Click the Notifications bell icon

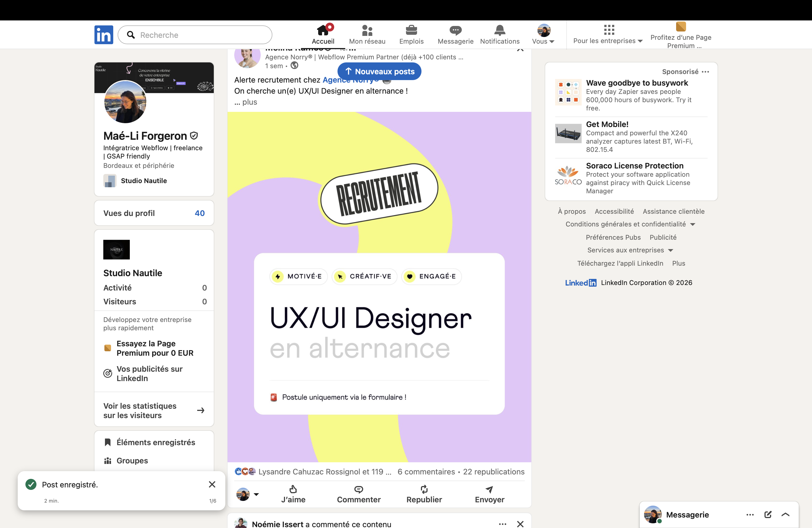[499, 31]
